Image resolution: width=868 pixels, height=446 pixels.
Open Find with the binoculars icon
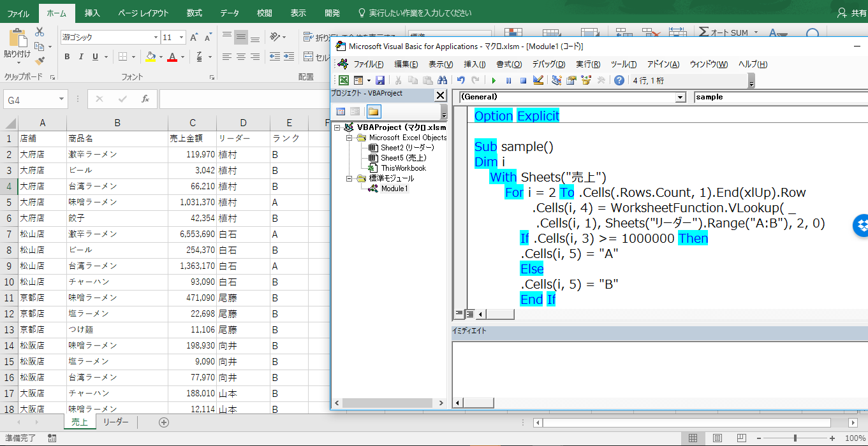[x=442, y=80]
